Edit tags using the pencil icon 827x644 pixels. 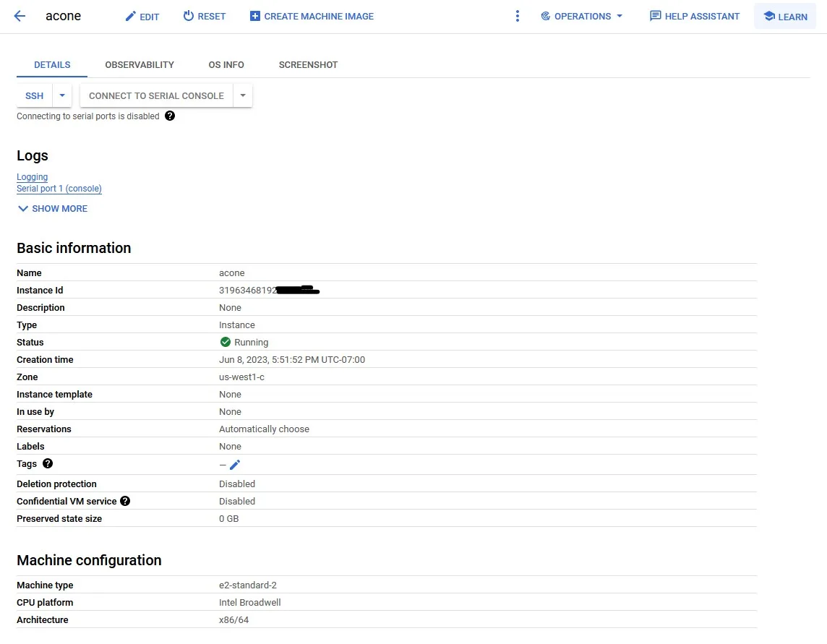[234, 465]
